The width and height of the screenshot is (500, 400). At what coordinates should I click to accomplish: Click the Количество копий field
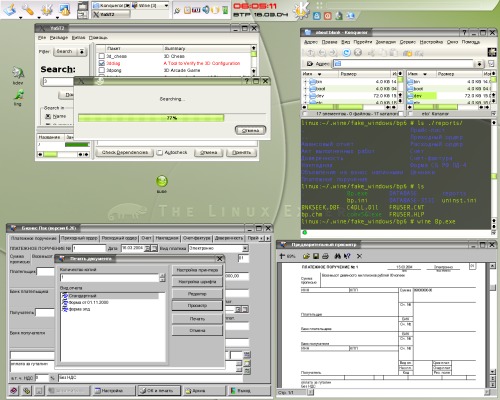coord(110,277)
